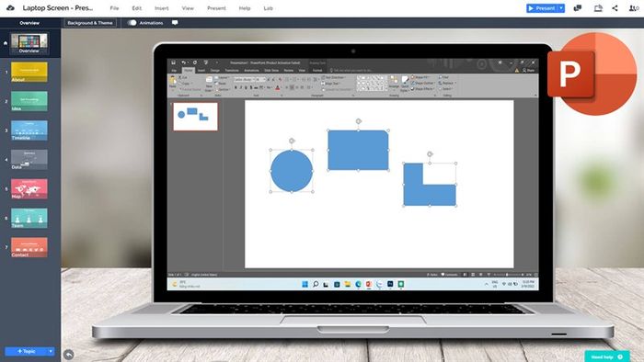Select the blue circle shape on slide
This screenshot has width=644, height=362.
point(292,171)
